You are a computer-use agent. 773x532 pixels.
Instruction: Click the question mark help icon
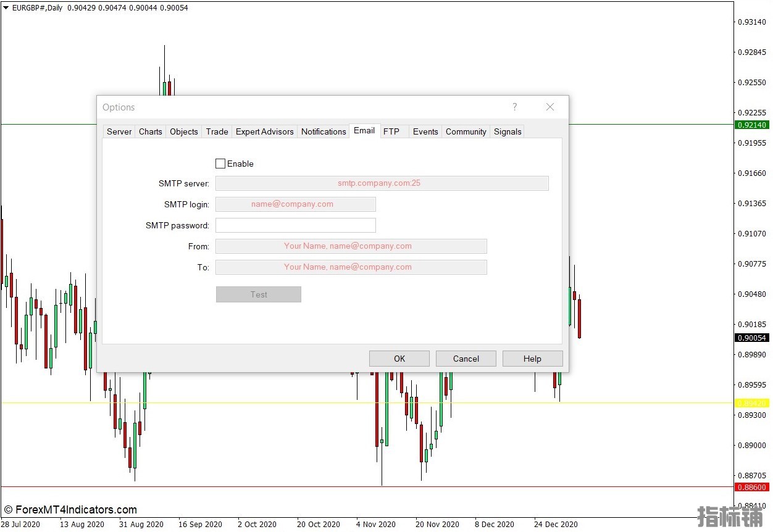(x=515, y=107)
